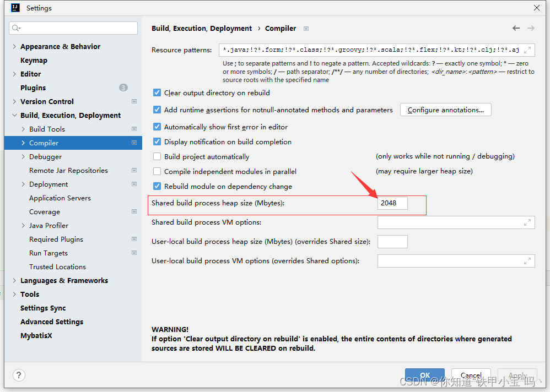
Task: Expand the Build Tools node chevron
Action: (x=23, y=129)
